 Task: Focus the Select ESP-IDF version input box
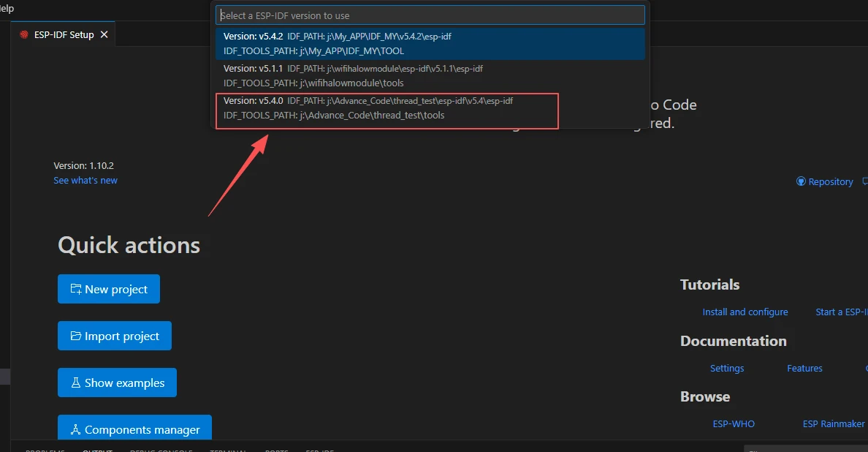point(430,15)
